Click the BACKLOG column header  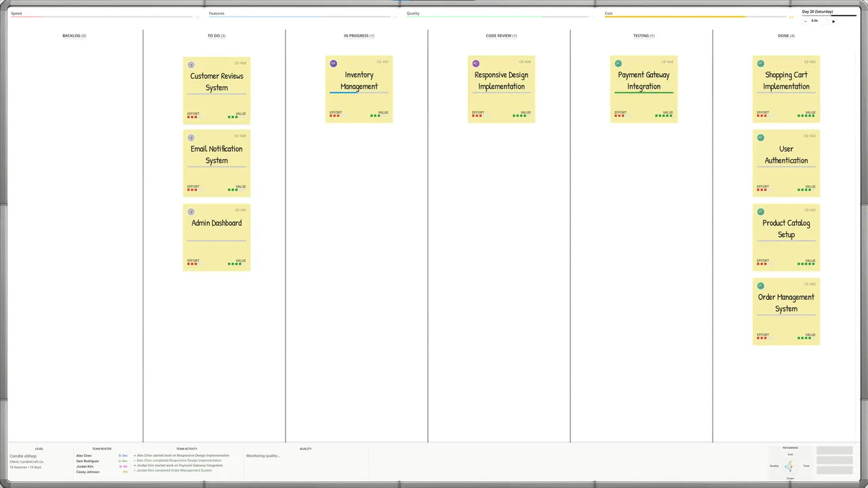coord(74,36)
